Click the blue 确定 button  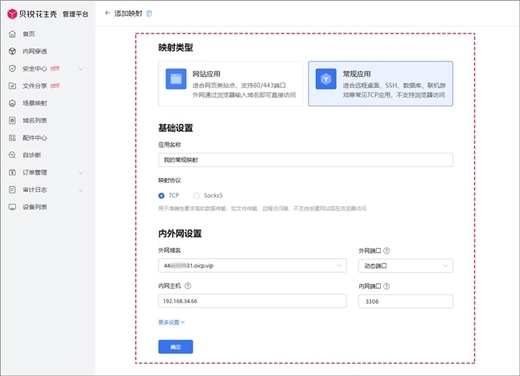coord(175,347)
